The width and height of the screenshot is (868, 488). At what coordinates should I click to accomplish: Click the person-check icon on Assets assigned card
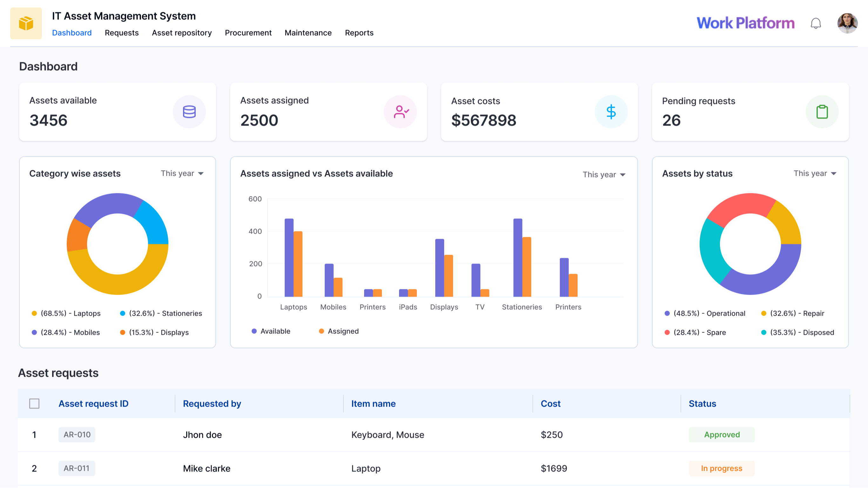pos(401,111)
